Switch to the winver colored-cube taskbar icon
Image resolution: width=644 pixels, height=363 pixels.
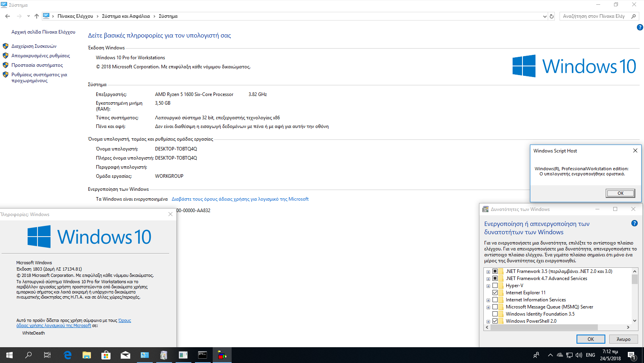(x=222, y=355)
